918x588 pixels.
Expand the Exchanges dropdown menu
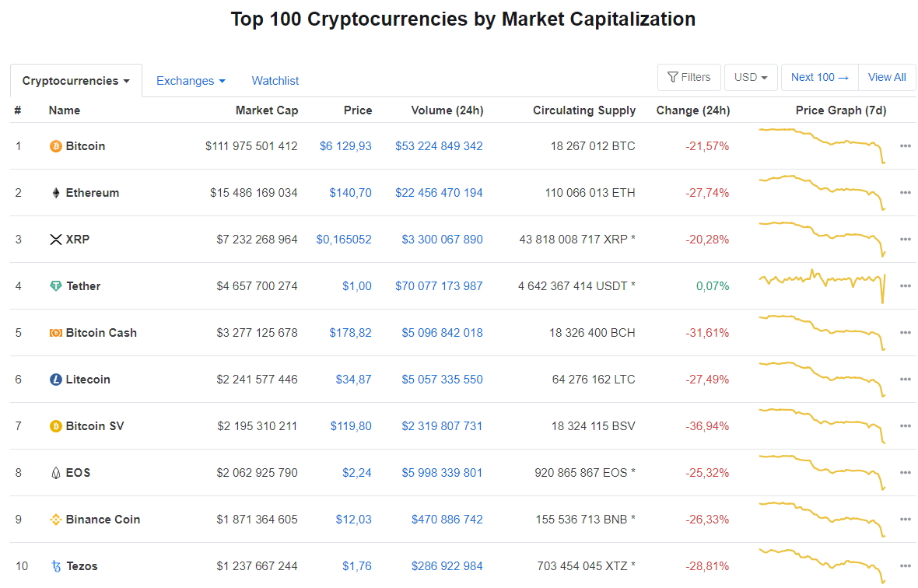click(191, 81)
